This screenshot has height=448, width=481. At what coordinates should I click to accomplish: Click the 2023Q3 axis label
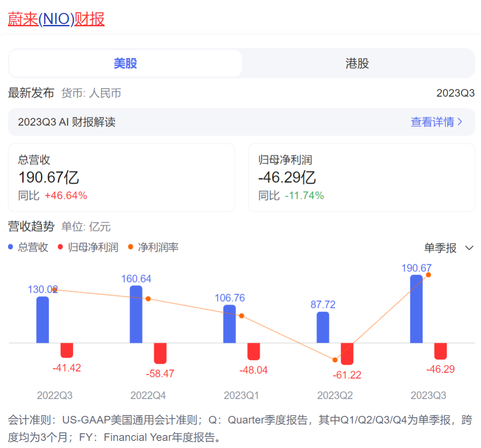coord(428,395)
